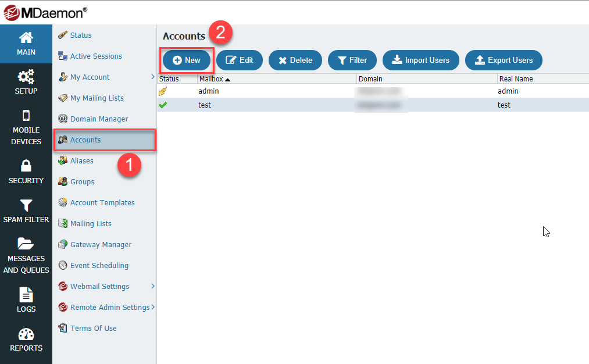Viewport: 589px width, 364px height.
Task: Expand My Account submenu arrow
Action: coord(152,77)
